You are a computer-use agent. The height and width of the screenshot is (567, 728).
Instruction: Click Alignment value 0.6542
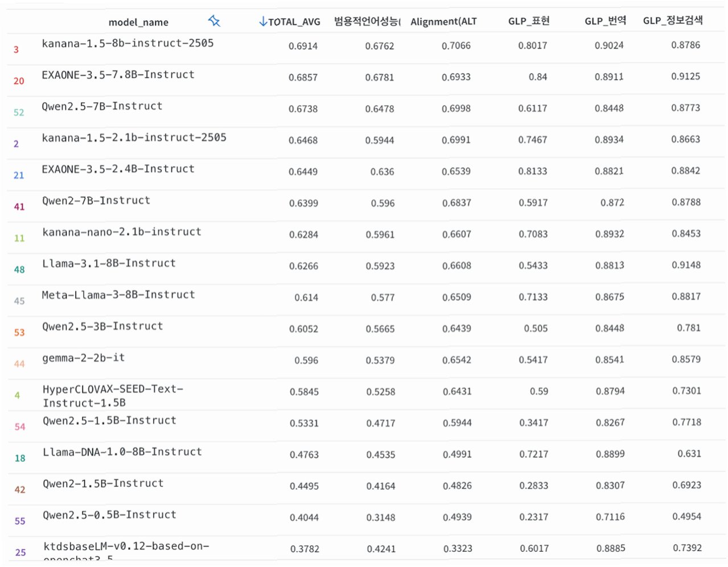[457, 360]
